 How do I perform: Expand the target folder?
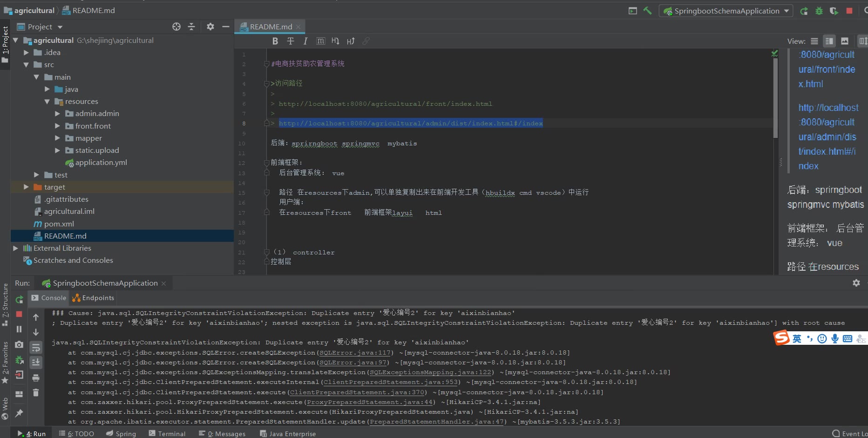26,187
